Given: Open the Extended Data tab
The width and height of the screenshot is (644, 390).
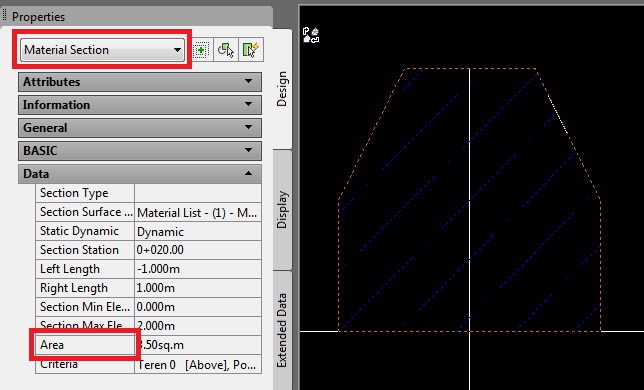Looking at the screenshot, I should click(x=282, y=330).
